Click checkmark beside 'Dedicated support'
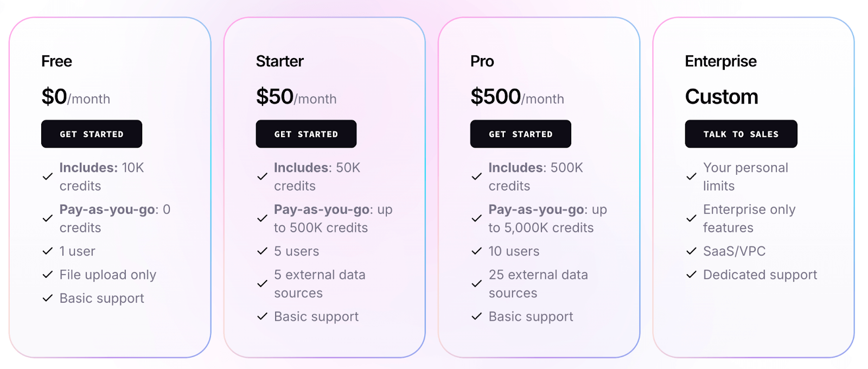868x369 pixels. tap(691, 275)
